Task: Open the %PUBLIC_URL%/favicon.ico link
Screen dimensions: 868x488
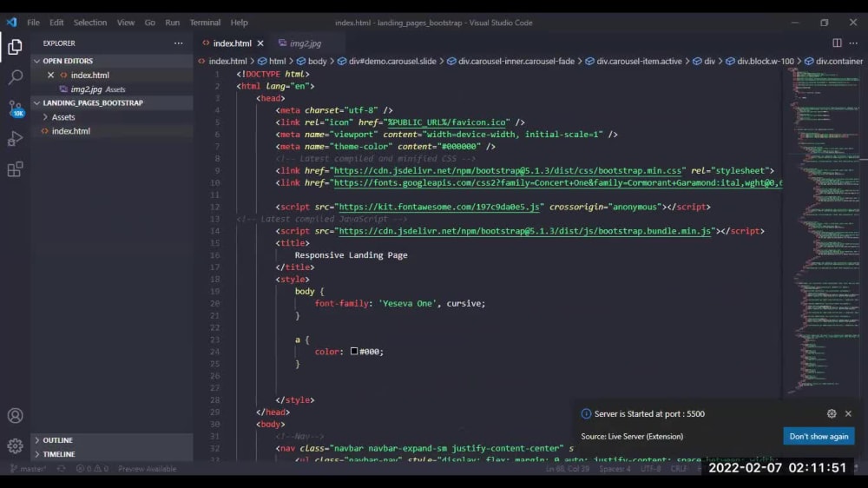Action: tap(447, 122)
